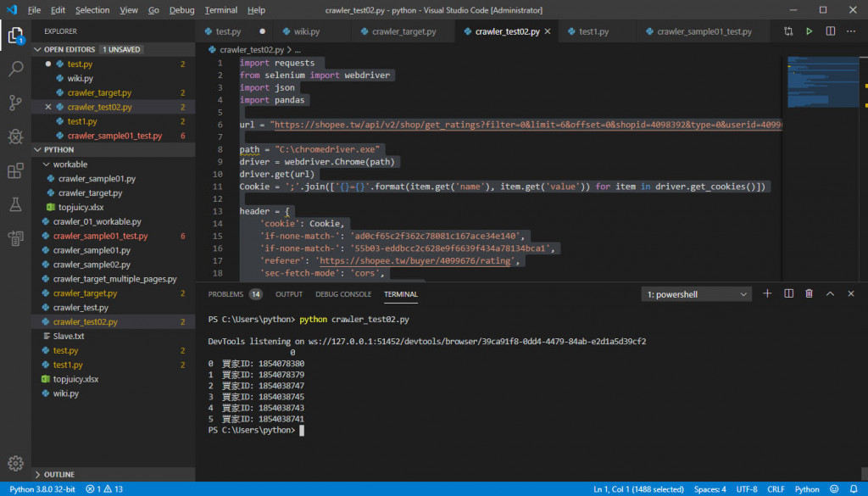This screenshot has width=868, height=496.
Task: Select Python 3.8.0 32-bit interpreter
Action: coord(42,489)
